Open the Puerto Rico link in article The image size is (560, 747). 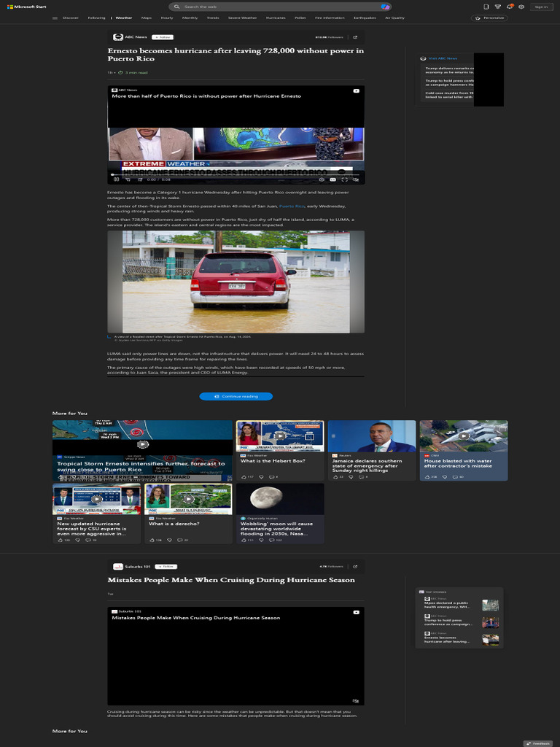pos(292,206)
